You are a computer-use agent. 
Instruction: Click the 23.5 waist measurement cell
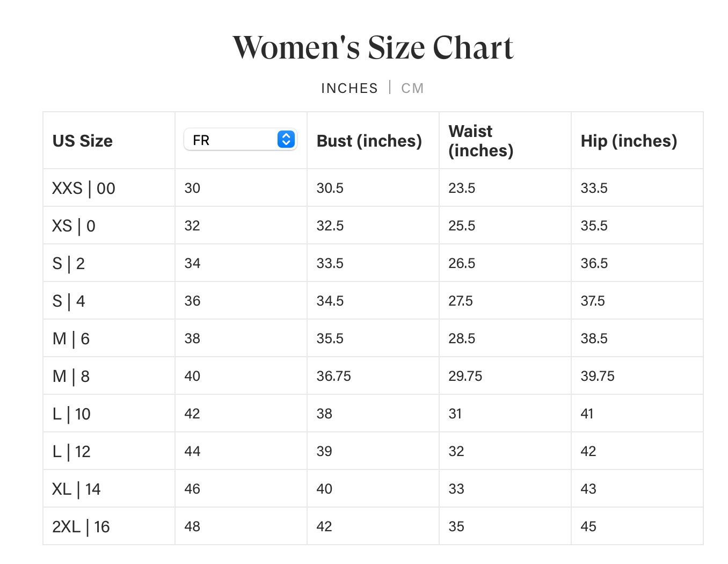coord(462,189)
